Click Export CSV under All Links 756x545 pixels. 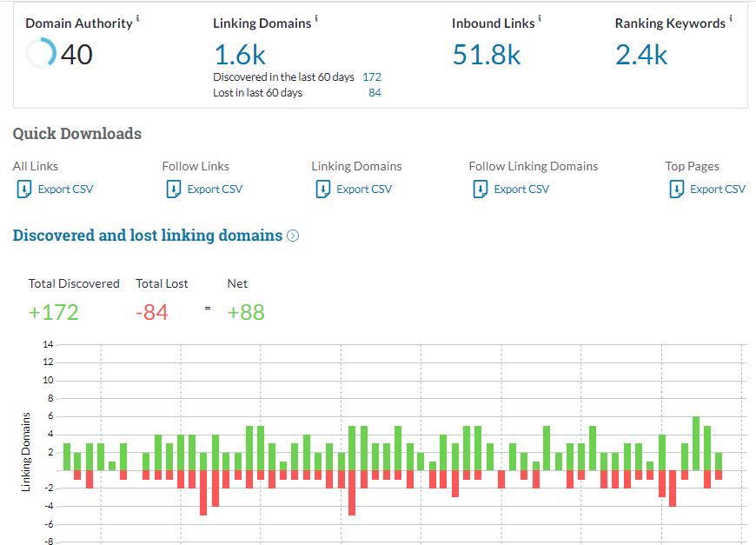pos(66,189)
